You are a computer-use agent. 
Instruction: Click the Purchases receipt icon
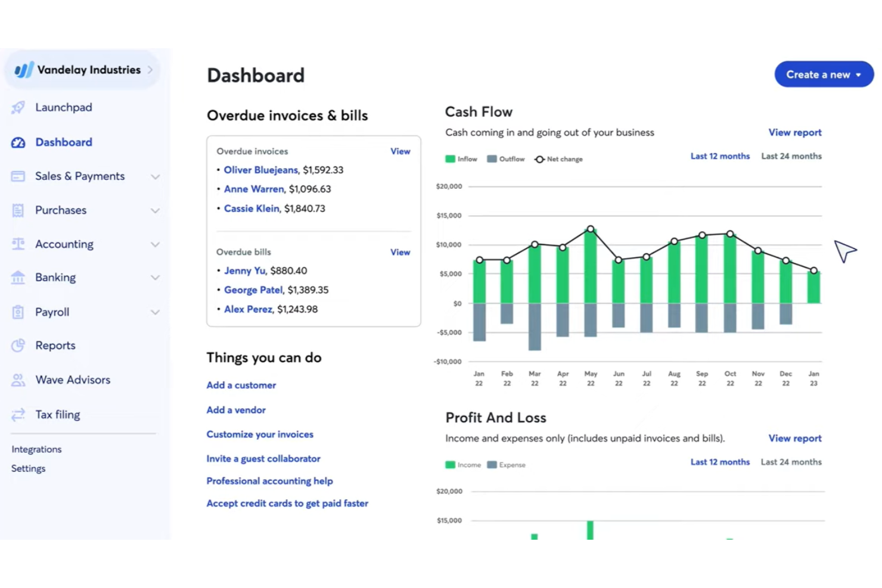click(x=18, y=210)
